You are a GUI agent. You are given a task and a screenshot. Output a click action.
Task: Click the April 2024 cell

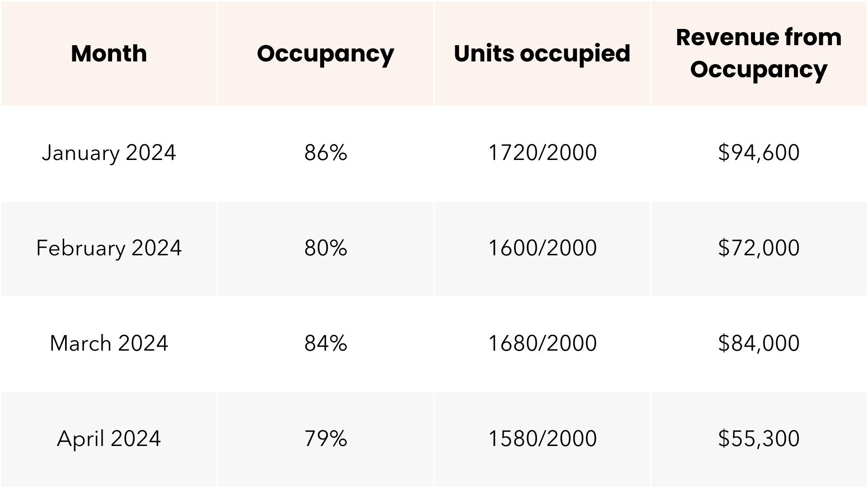(x=109, y=439)
